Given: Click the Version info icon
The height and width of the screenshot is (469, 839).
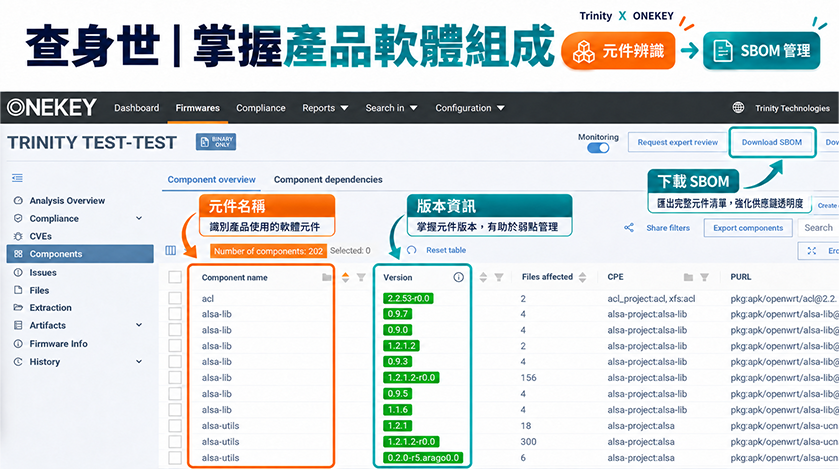Looking at the screenshot, I should (459, 277).
